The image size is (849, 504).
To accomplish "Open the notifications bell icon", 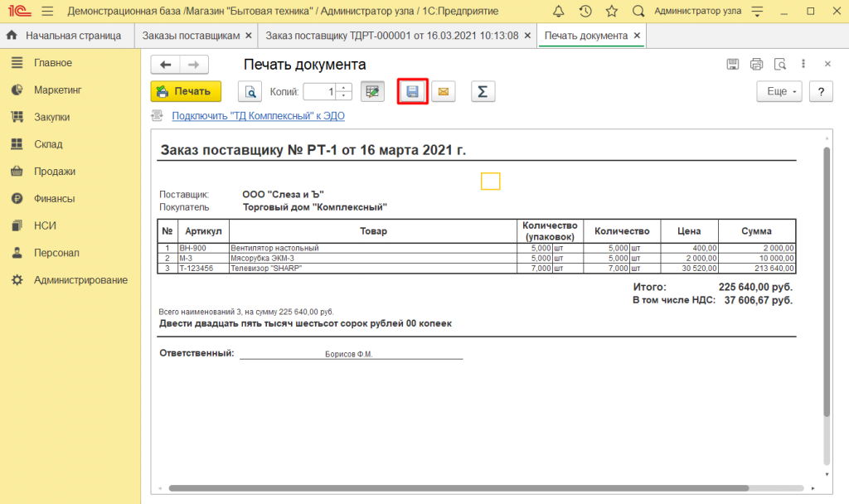I will click(558, 12).
